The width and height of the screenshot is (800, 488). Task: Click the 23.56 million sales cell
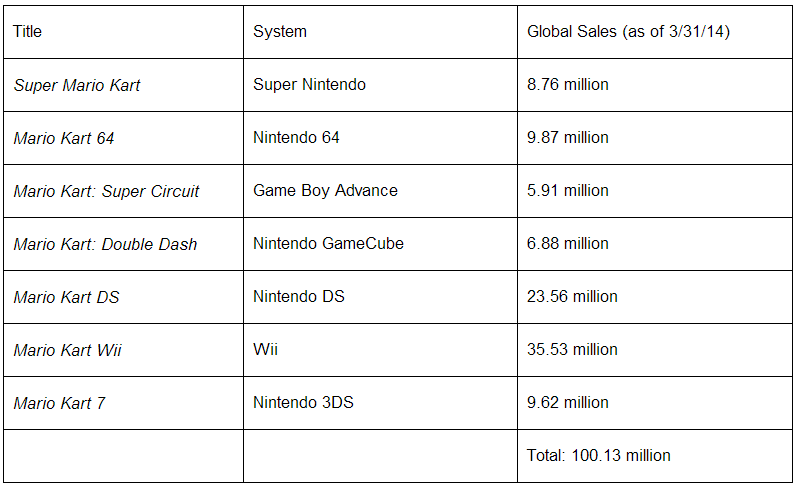(572, 297)
